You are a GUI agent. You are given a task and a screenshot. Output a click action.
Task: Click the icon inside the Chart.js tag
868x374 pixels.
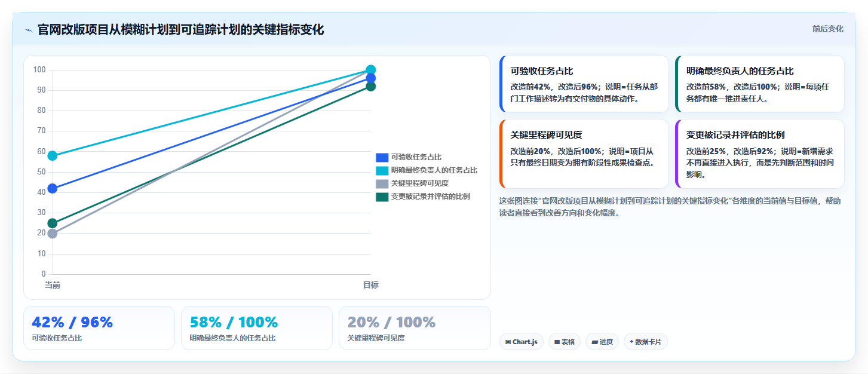508,342
